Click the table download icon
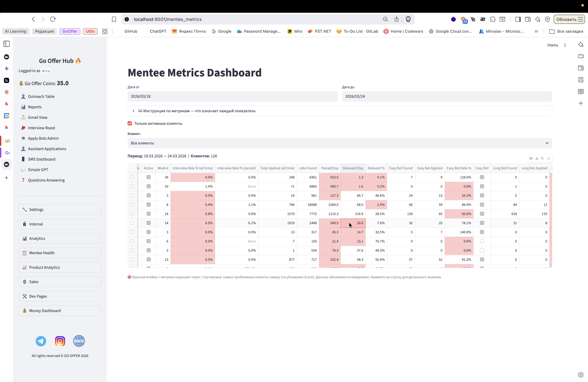Image resolution: width=588 pixels, height=382 pixels. click(x=537, y=158)
